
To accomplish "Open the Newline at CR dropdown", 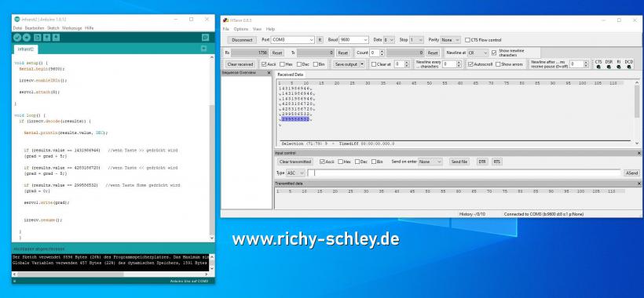I will [x=478, y=53].
